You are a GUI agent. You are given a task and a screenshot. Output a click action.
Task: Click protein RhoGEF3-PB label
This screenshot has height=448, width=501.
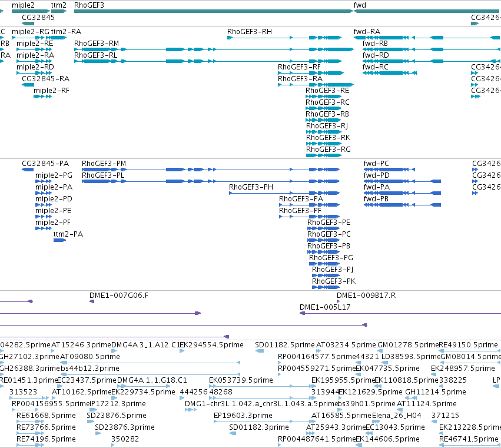coord(329,246)
